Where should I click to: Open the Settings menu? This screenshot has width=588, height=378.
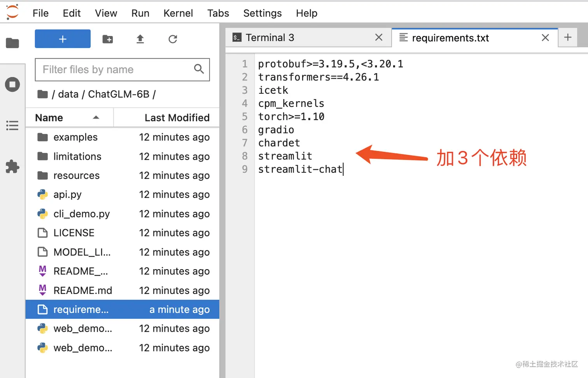[262, 13]
